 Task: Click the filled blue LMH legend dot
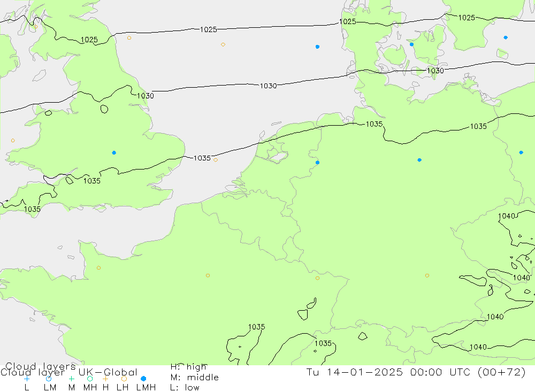[143, 379]
